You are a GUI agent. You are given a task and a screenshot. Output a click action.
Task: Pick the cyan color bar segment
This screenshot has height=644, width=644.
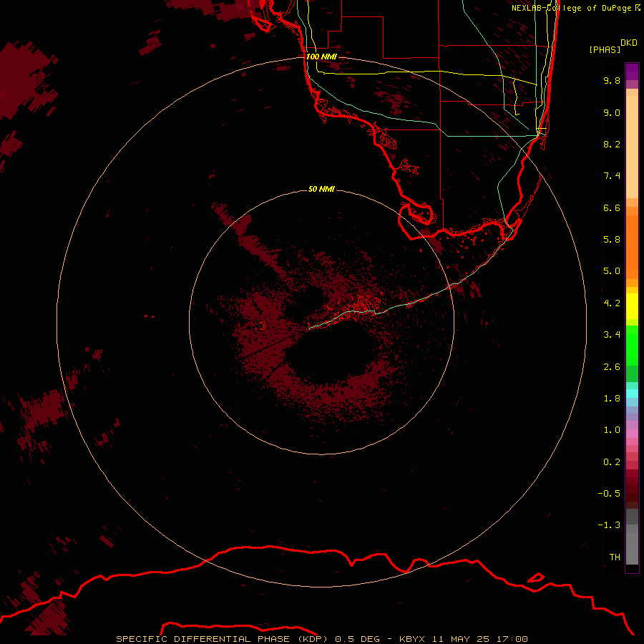pos(632,394)
